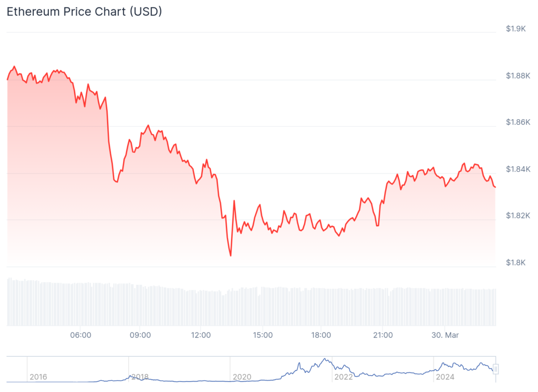Click the $1.82K y-axis label
Viewport: 538px width, 392px height.
point(517,216)
